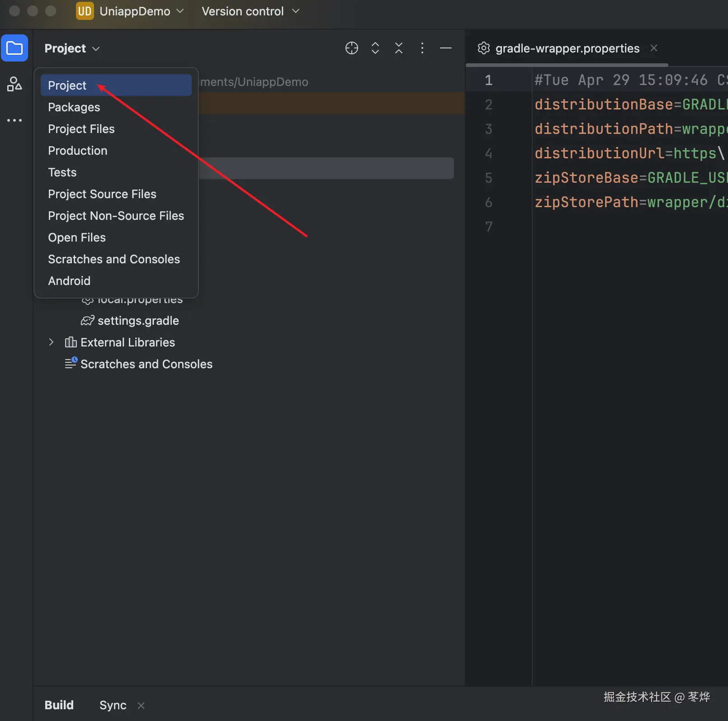Open the Build tool window tab

click(59, 705)
